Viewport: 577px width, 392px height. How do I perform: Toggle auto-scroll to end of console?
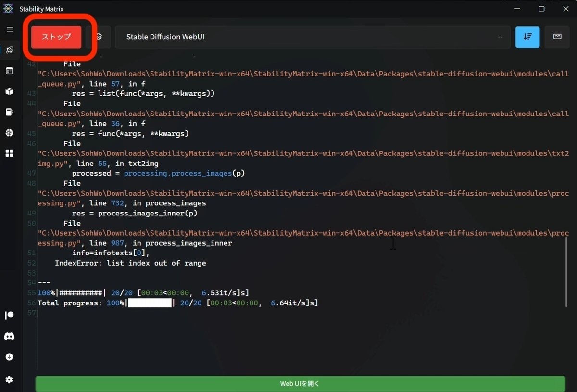pos(527,37)
